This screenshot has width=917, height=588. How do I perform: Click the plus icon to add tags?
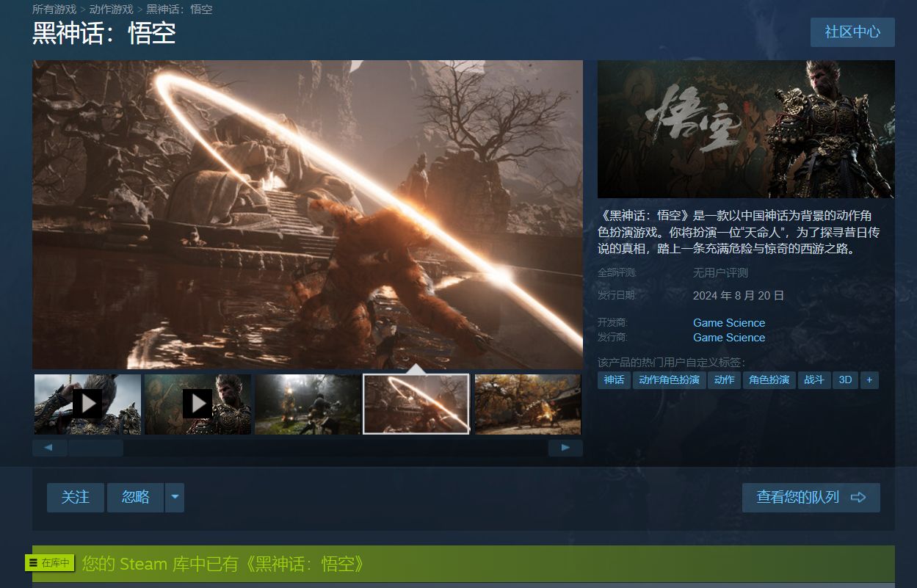(869, 380)
